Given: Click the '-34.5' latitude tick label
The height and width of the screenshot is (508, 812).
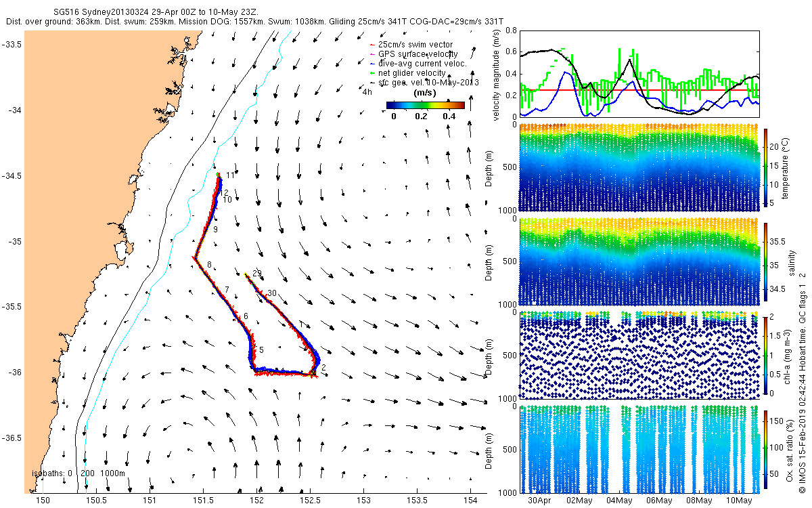Looking at the screenshot, I should point(11,176).
